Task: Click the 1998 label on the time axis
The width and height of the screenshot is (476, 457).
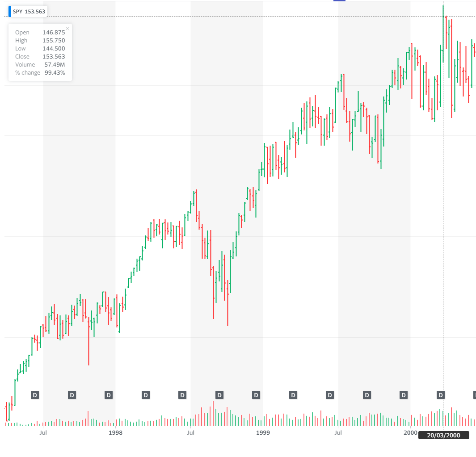Action: pos(115,432)
